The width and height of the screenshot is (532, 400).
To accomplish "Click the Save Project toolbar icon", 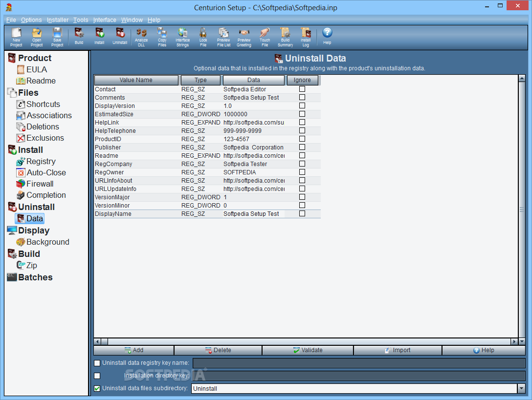I will coord(57,37).
